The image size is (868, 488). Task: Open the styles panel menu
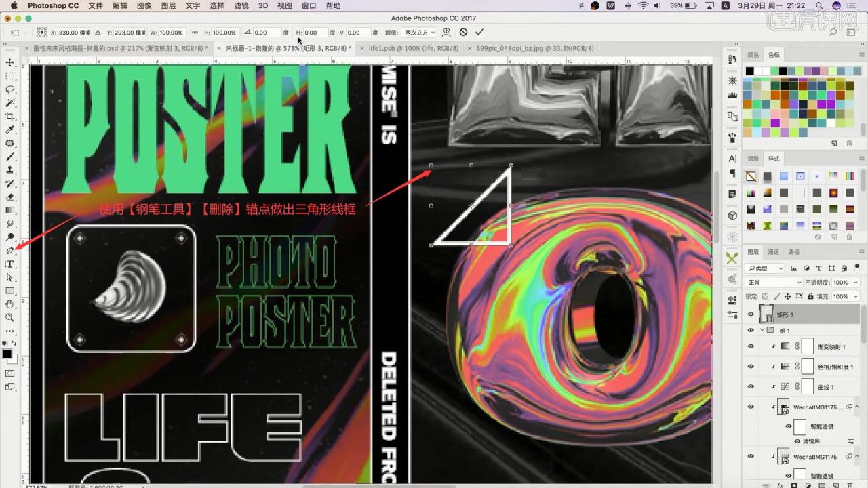[862, 158]
